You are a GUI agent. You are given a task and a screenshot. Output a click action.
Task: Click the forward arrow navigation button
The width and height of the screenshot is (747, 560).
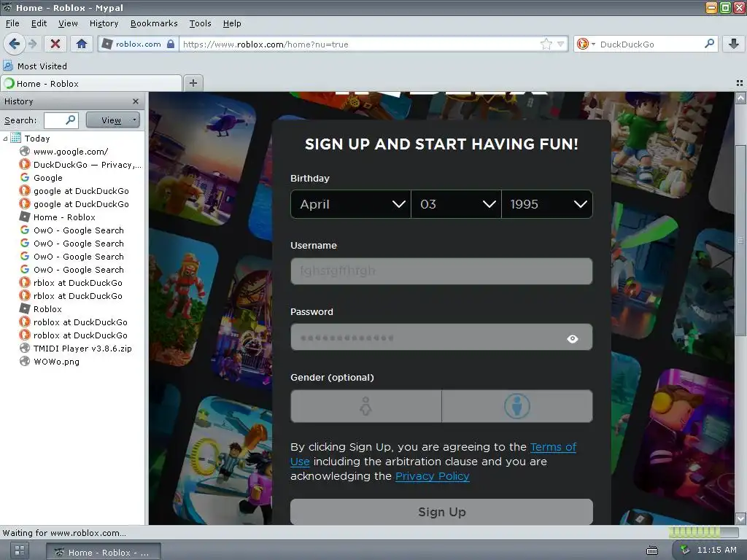32,44
